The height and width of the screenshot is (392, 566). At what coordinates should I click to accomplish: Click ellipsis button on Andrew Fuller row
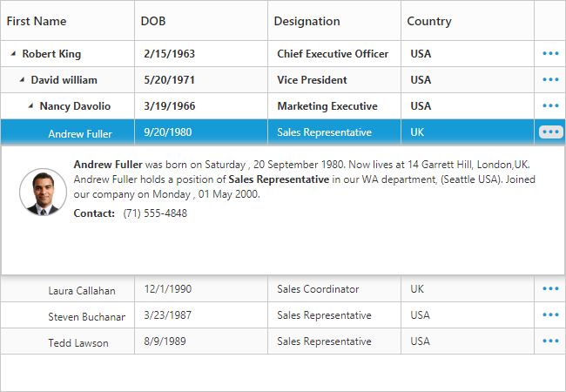551,132
